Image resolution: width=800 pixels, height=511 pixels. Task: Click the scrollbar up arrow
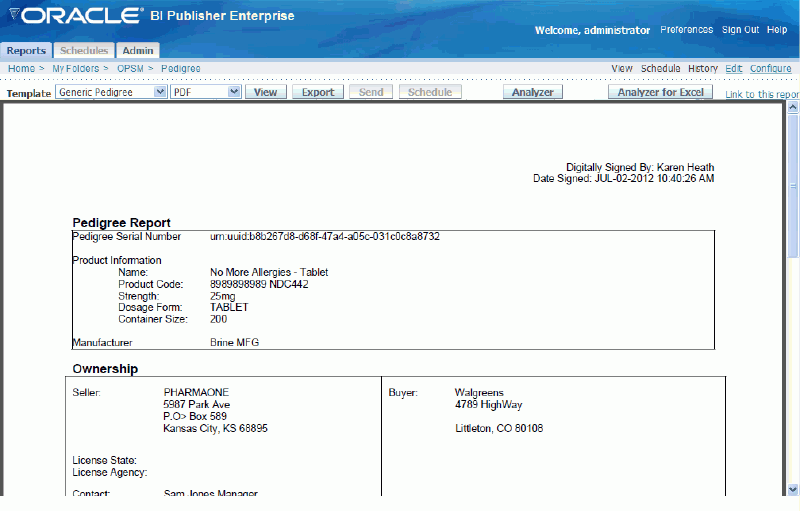(x=793, y=107)
